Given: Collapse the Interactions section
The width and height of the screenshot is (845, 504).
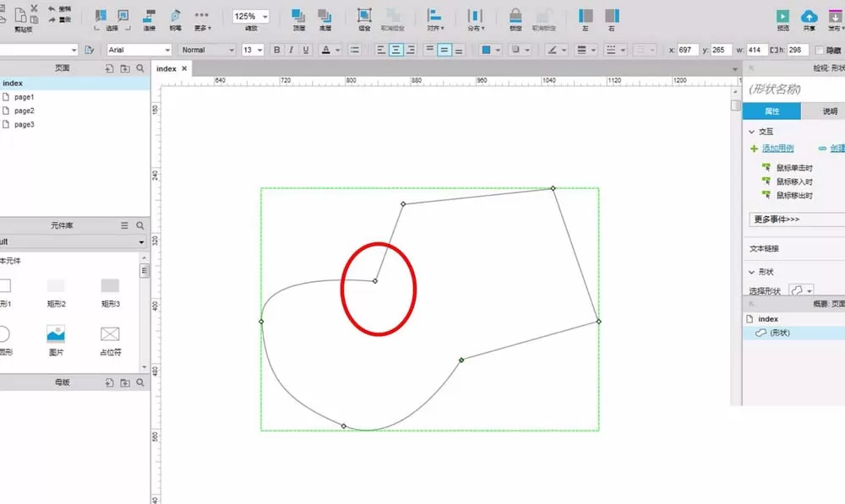Looking at the screenshot, I should pyautogui.click(x=752, y=132).
